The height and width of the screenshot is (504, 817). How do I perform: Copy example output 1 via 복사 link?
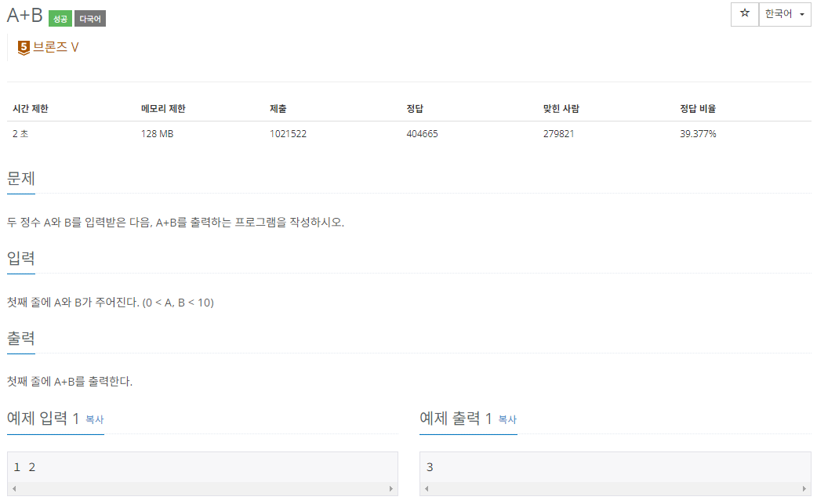click(507, 419)
